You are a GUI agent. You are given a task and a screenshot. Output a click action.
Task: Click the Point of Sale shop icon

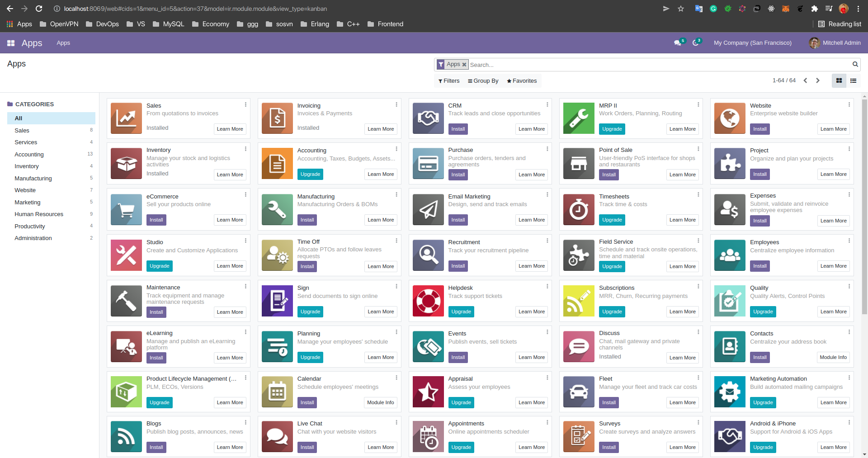tap(579, 163)
